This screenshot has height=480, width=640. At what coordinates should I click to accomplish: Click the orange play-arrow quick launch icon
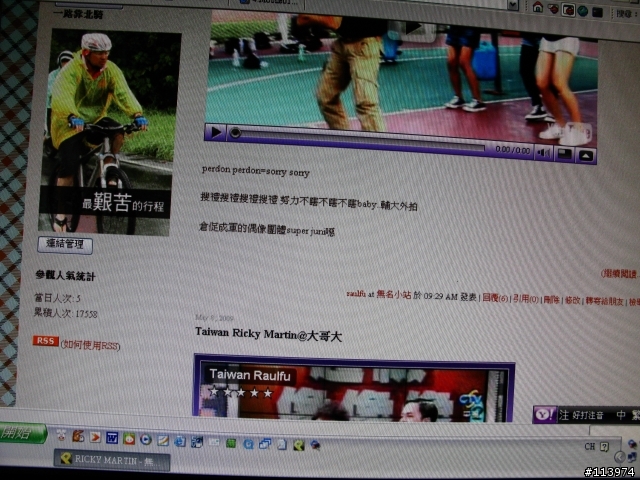[95, 438]
